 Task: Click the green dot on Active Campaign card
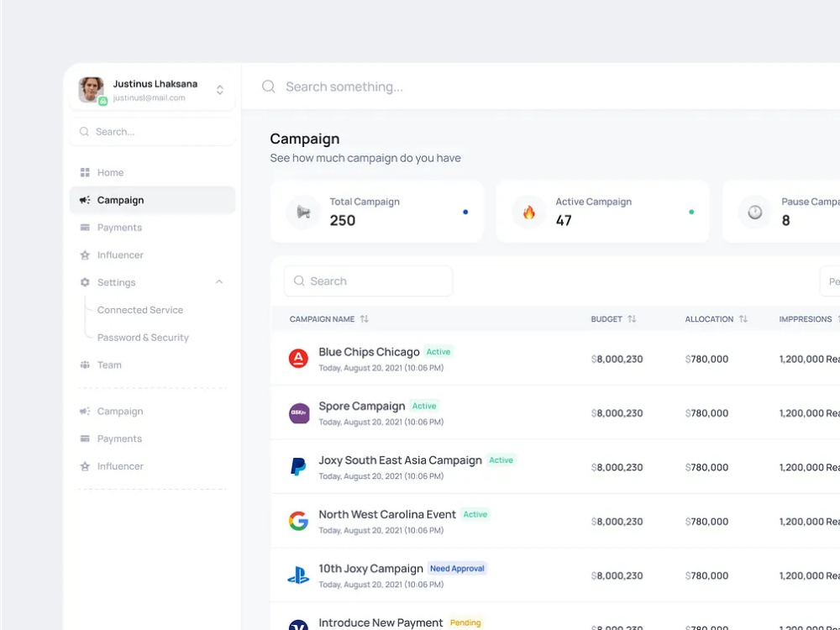(x=691, y=213)
